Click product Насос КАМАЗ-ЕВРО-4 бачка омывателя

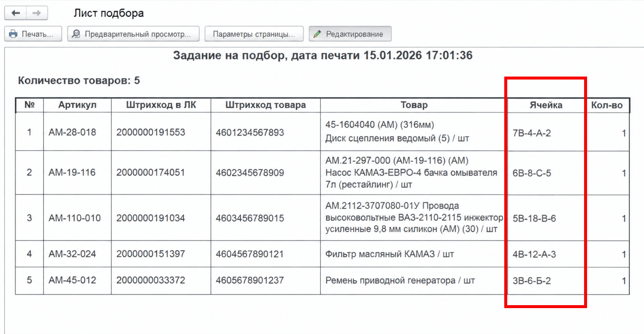[414, 172]
